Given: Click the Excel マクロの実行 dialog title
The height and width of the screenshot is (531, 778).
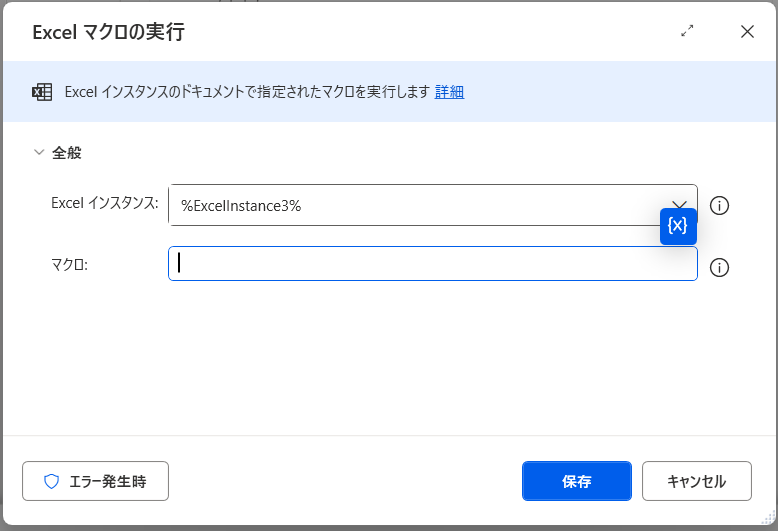Looking at the screenshot, I should click(x=109, y=32).
